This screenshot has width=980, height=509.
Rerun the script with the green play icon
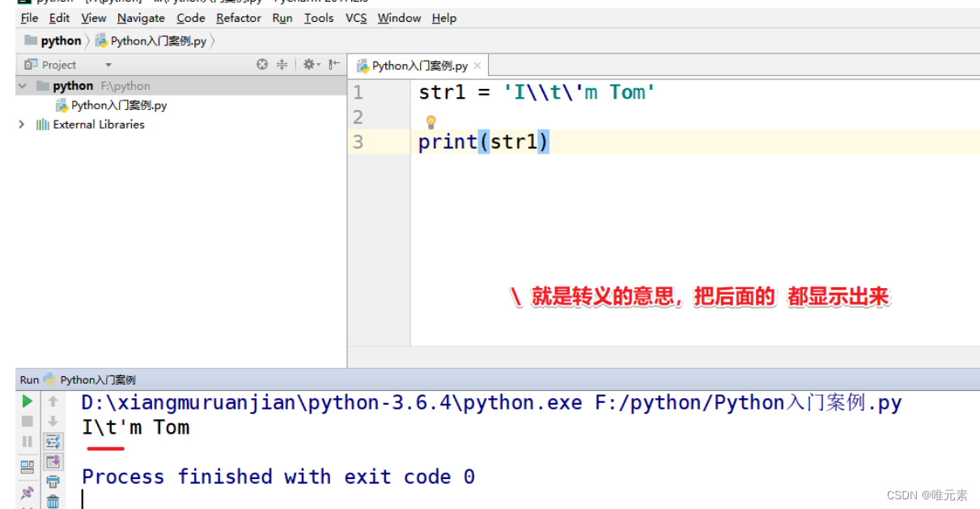[28, 401]
